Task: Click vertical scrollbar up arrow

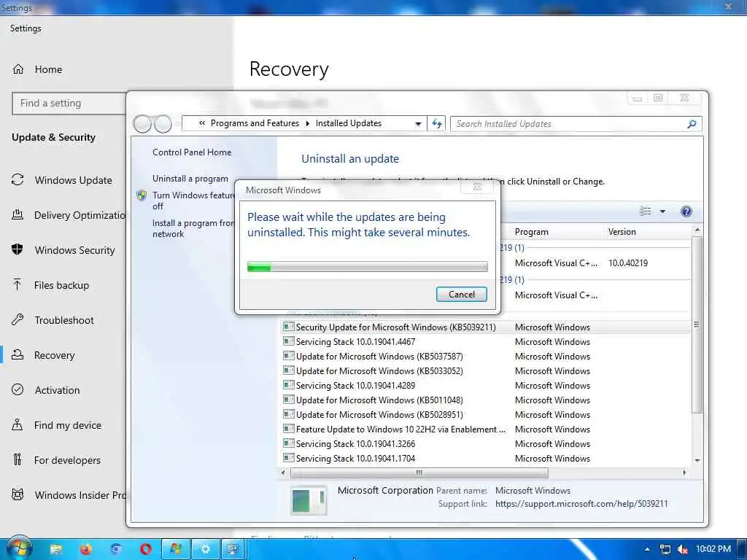Action: pyautogui.click(x=697, y=230)
